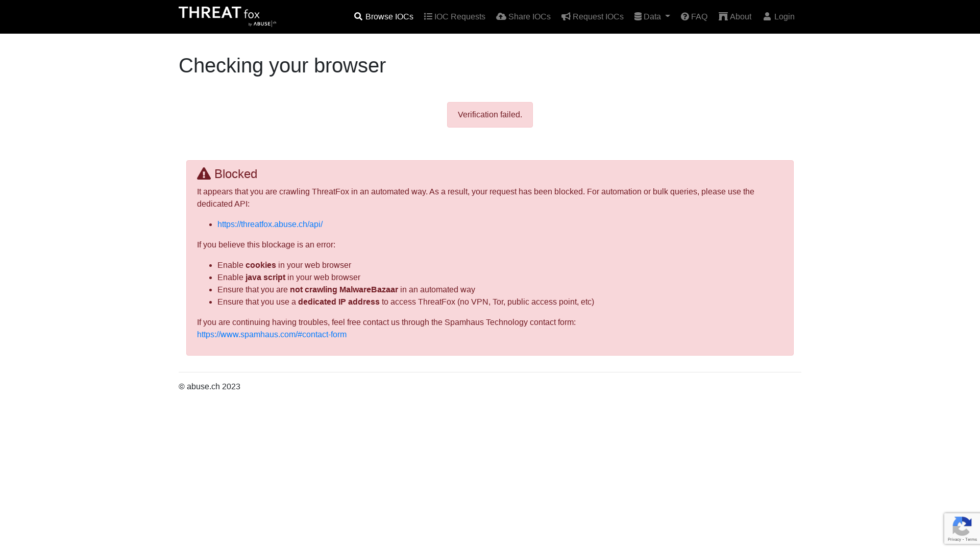Click the warning triangle Blocked icon
980x551 pixels.
tap(204, 174)
